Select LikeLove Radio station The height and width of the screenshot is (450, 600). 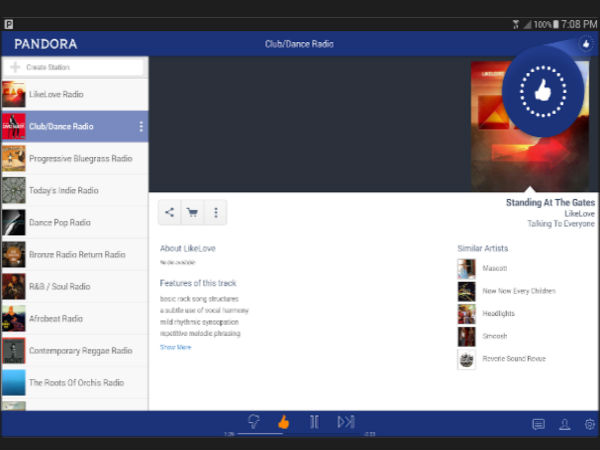pos(75,95)
